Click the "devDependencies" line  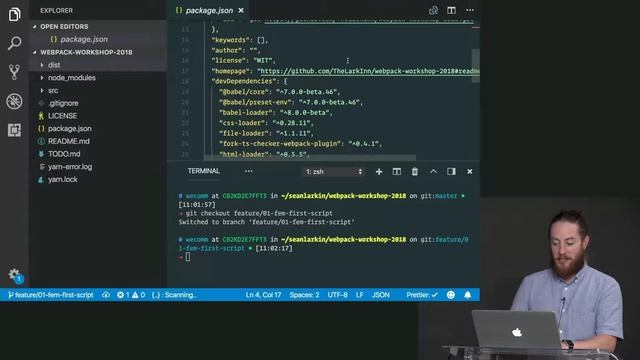click(x=249, y=81)
